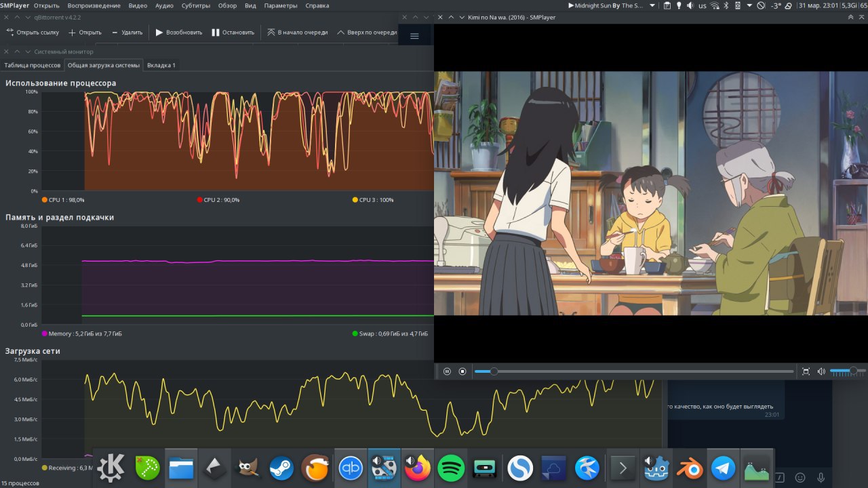Launch Inkscape from the dock
This screenshot has width=868, height=488.
pos(215,468)
